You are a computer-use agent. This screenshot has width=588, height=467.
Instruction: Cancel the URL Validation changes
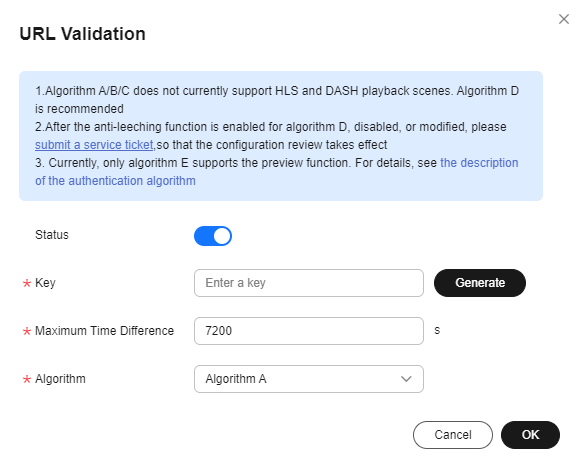click(x=453, y=435)
